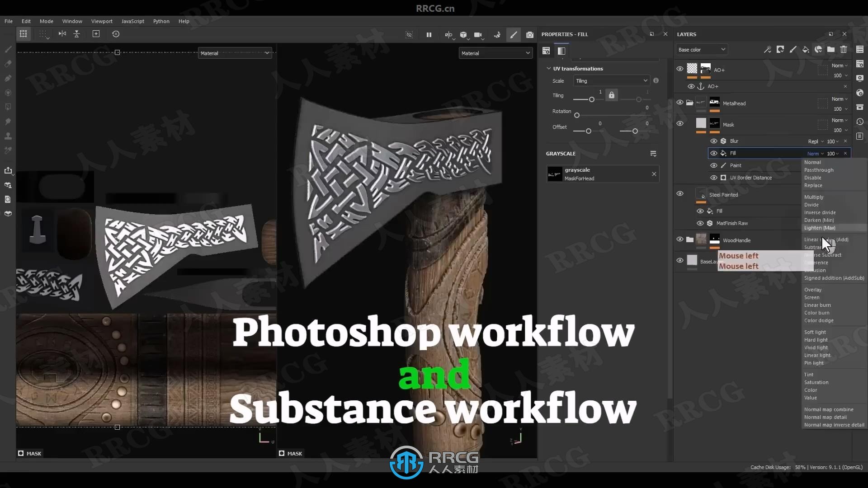
Task: Choose Normal map combine blend mode
Action: coord(829,409)
